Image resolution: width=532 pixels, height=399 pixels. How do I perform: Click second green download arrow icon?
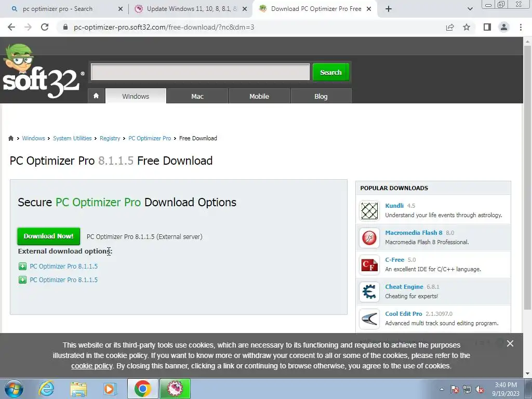tap(22, 280)
